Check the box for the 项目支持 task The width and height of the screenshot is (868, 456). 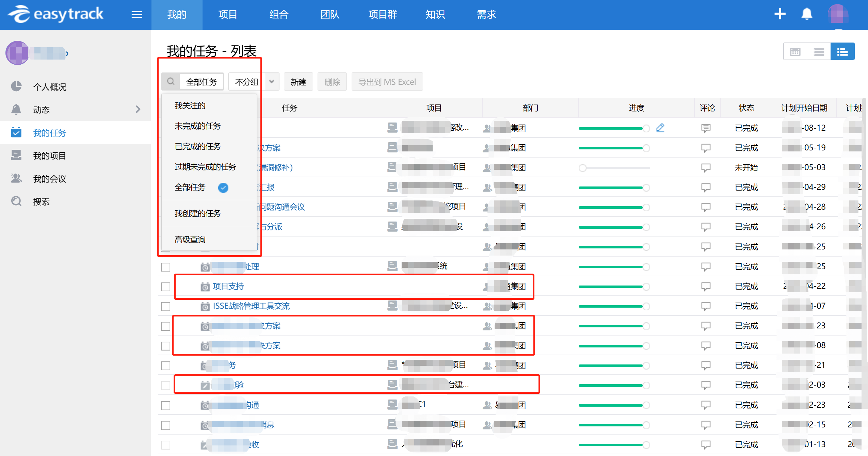(x=166, y=287)
